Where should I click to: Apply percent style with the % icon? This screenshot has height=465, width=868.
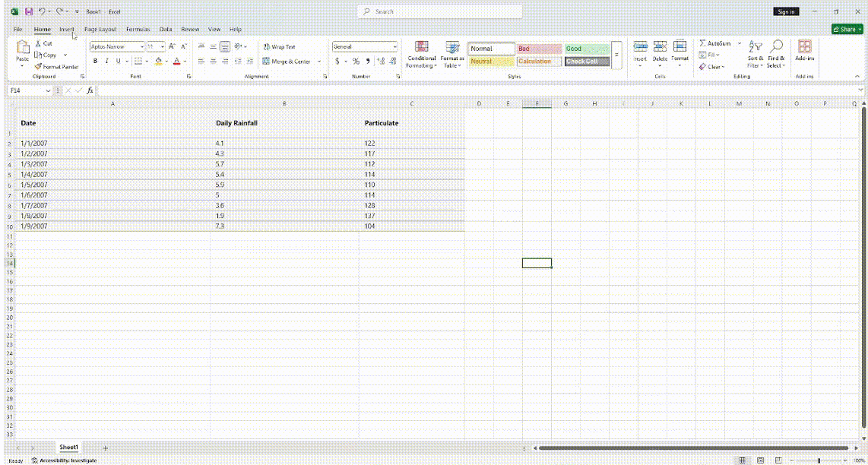[x=355, y=62]
